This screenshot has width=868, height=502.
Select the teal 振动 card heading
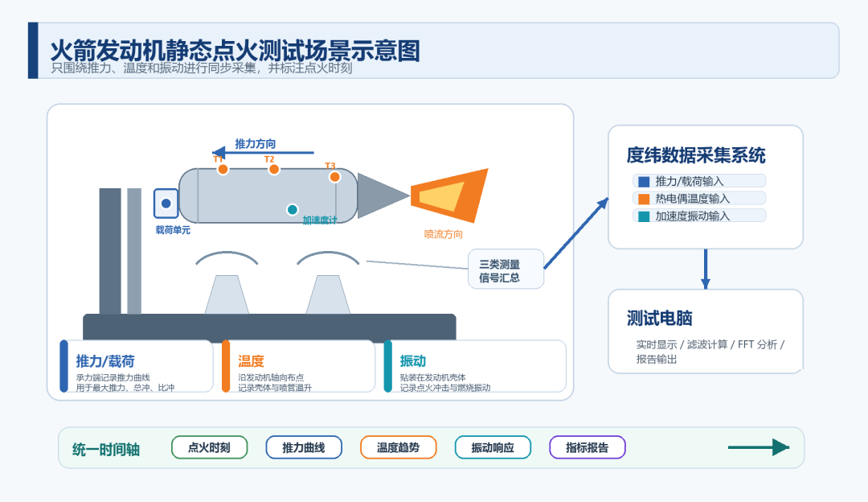[413, 361]
